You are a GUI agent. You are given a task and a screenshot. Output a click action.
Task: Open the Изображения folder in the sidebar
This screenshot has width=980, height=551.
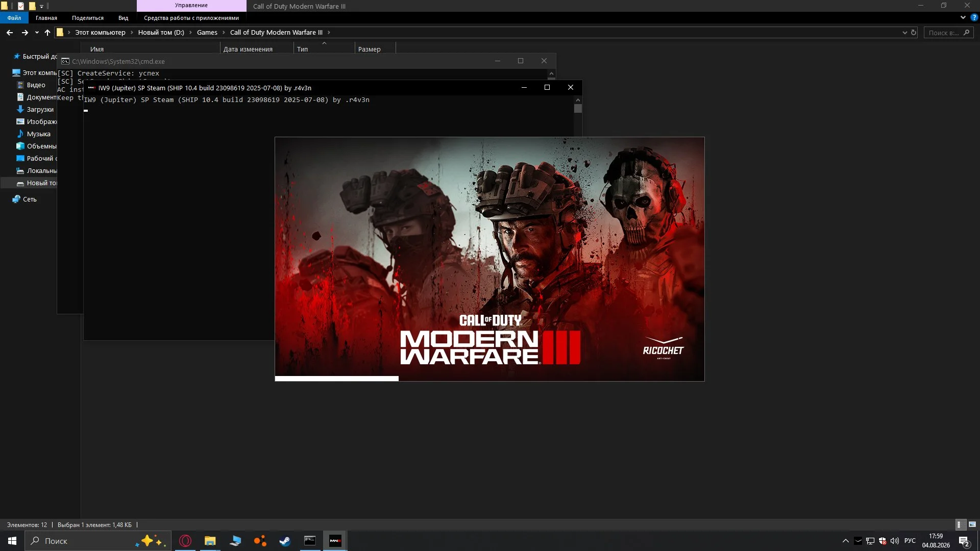[x=37, y=121]
